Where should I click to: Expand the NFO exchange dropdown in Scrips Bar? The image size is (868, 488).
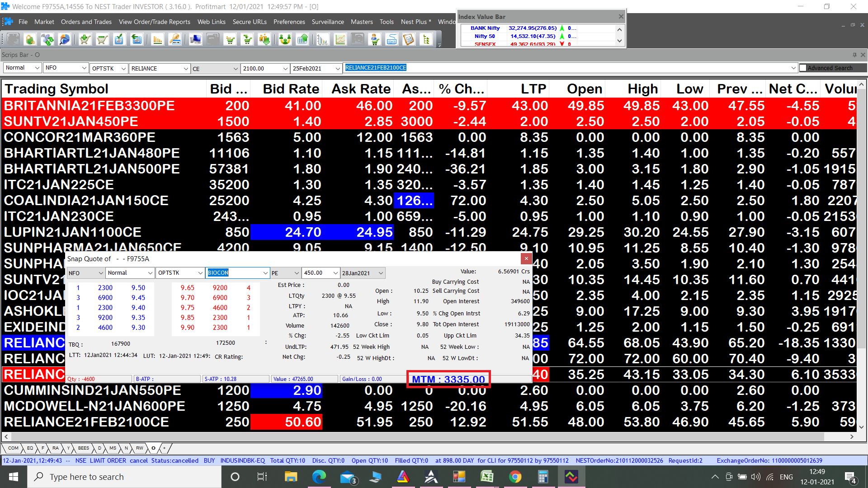click(x=84, y=68)
